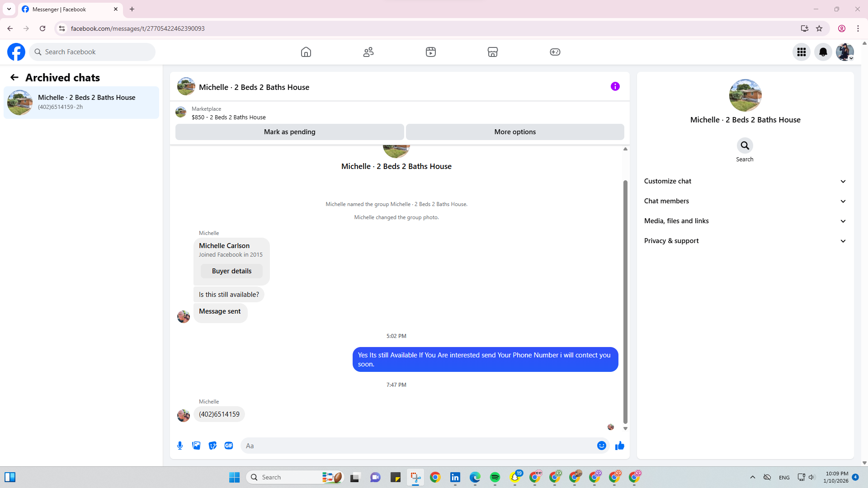Image resolution: width=868 pixels, height=488 pixels.
Task: Go to the Marketplace tab
Action: [x=492, y=52]
